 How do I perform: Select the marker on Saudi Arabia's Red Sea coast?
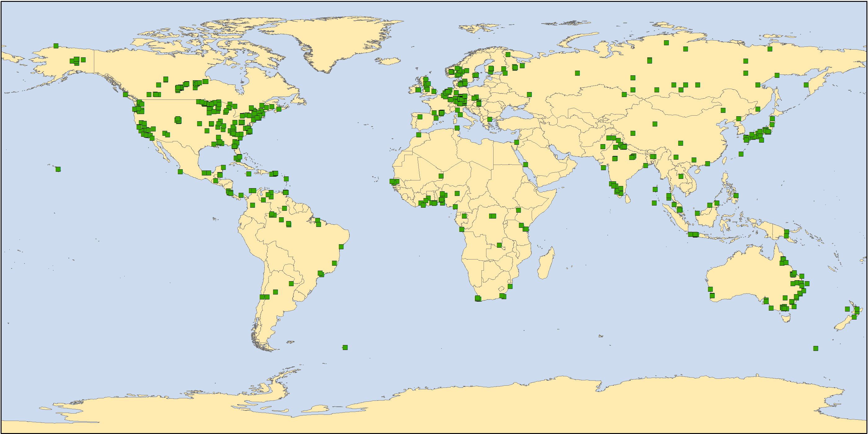click(x=525, y=164)
